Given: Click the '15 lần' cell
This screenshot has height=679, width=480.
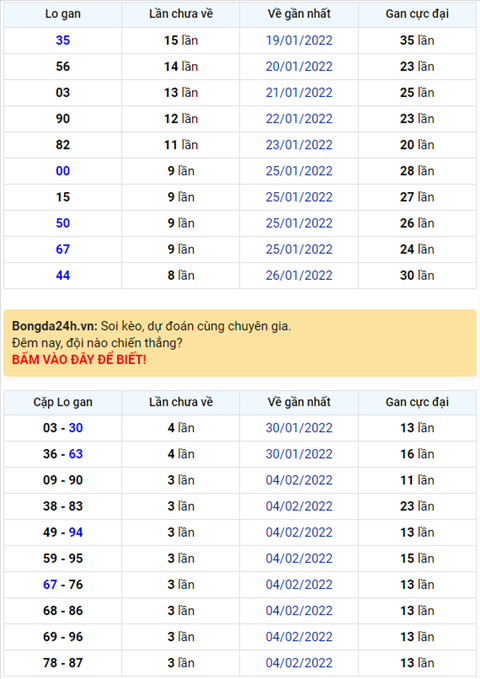Looking at the screenshot, I should [x=181, y=40].
